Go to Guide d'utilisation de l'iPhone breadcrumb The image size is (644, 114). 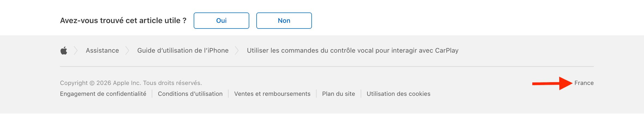183,50
